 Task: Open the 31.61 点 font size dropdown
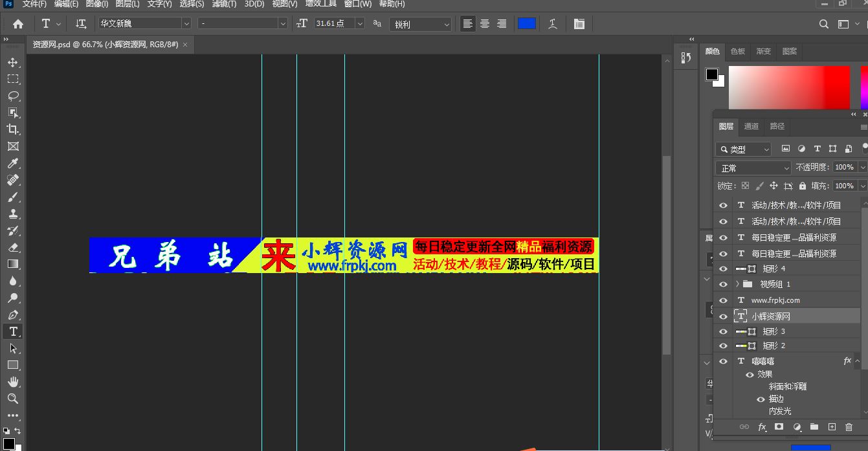pos(360,23)
